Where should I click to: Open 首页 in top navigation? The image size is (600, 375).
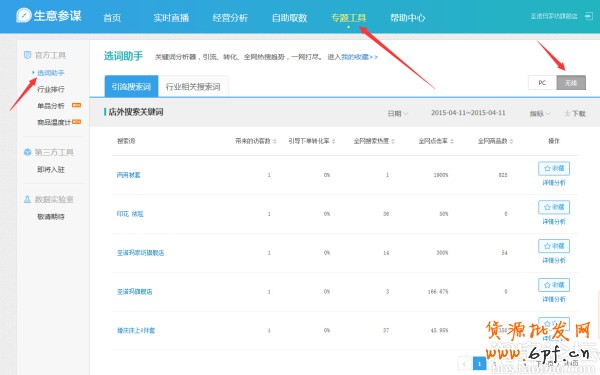tap(112, 18)
